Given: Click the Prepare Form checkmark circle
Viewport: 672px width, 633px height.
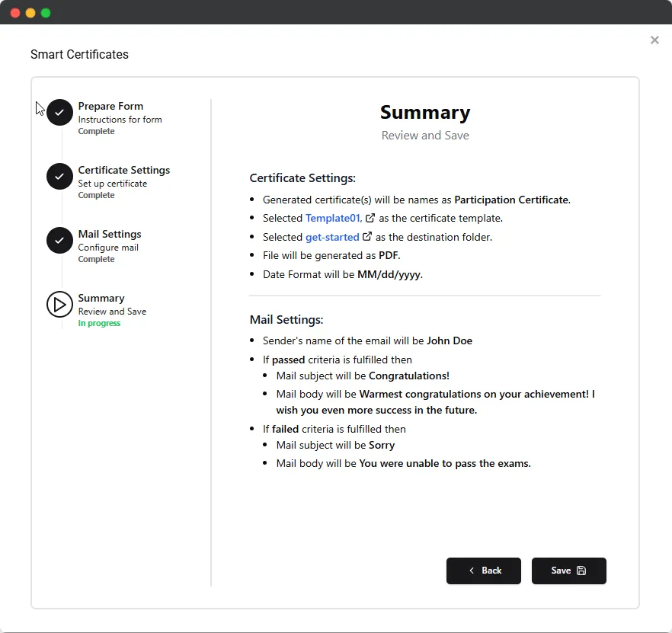Looking at the screenshot, I should (x=59, y=112).
